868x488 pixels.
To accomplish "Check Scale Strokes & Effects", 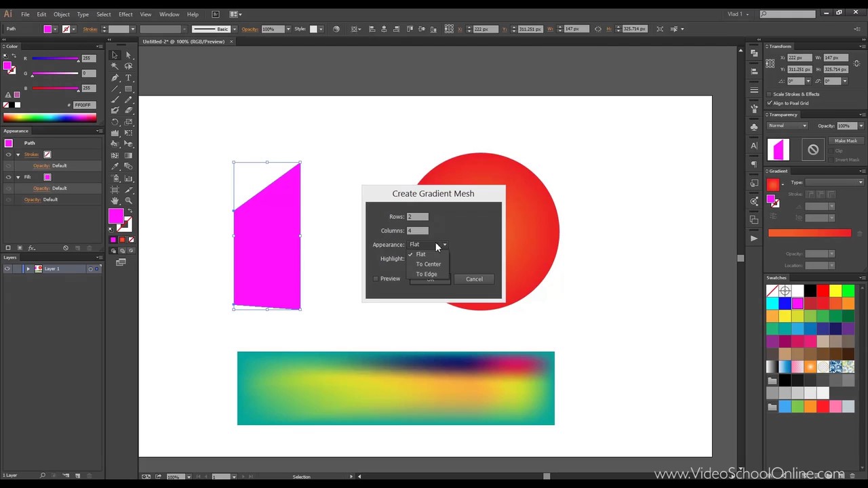I will click(770, 94).
